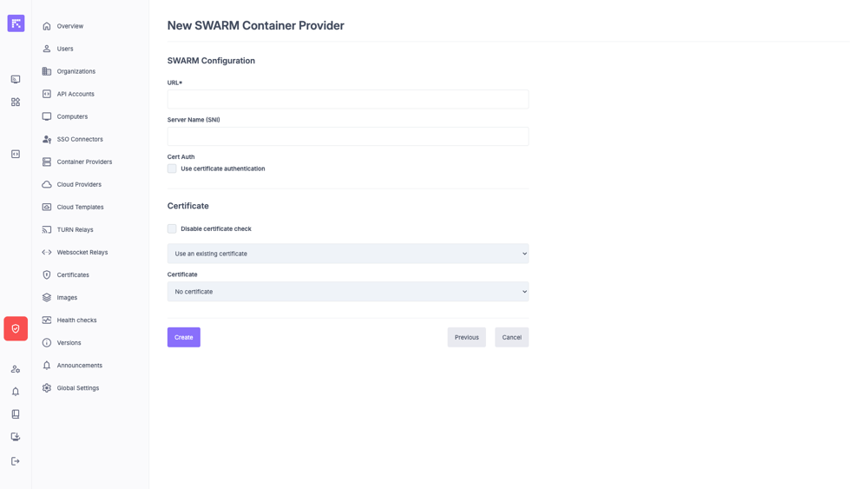The height and width of the screenshot is (489, 868).
Task: Open the 'Use an existing certificate' dropdown
Action: pos(347,254)
